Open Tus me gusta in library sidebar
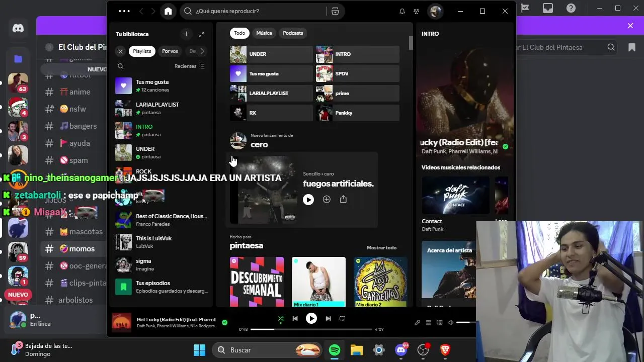The image size is (644, 362). pyautogui.click(x=162, y=86)
